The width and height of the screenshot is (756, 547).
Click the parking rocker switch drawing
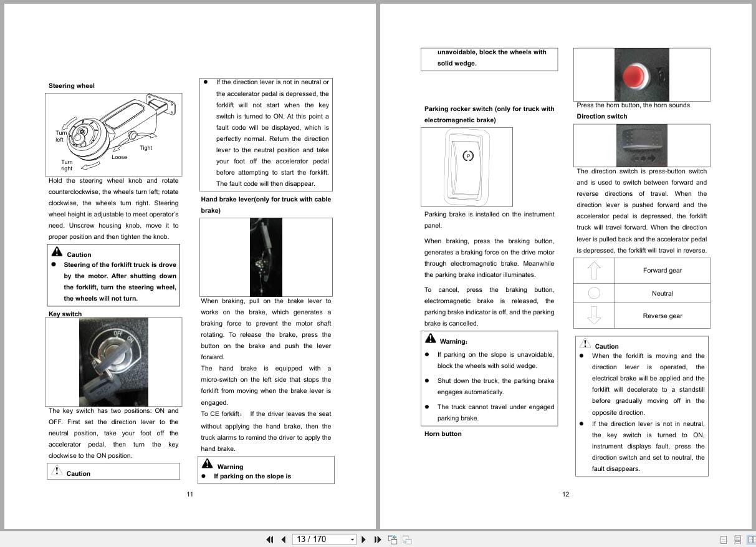point(466,167)
